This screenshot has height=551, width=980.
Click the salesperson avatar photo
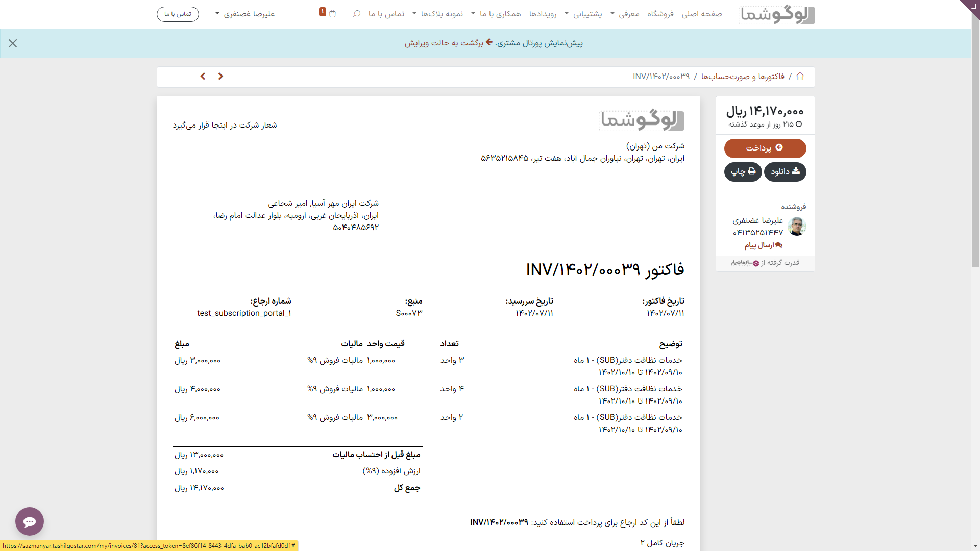click(x=796, y=226)
